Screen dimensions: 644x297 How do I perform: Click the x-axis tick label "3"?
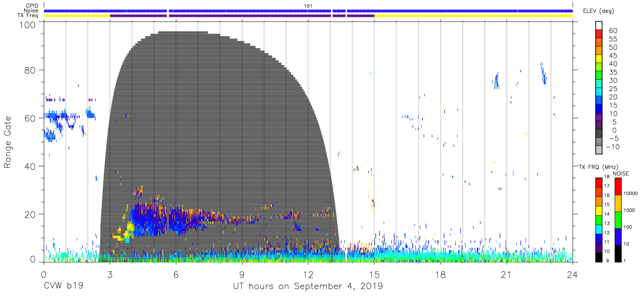pos(110,274)
